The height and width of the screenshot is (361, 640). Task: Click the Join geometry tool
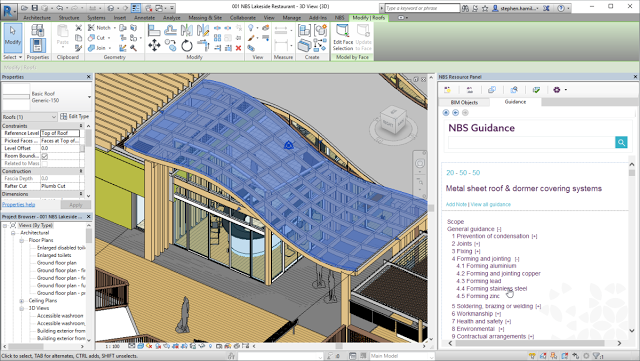98,48
